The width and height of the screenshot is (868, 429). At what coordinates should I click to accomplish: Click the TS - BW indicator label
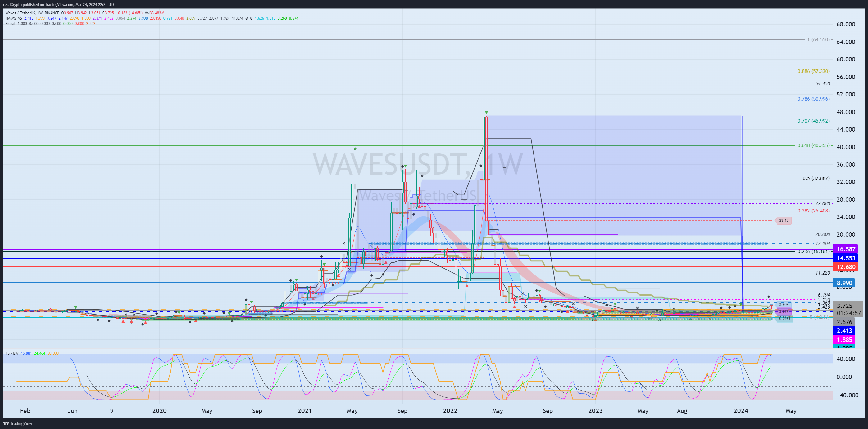[12, 353]
